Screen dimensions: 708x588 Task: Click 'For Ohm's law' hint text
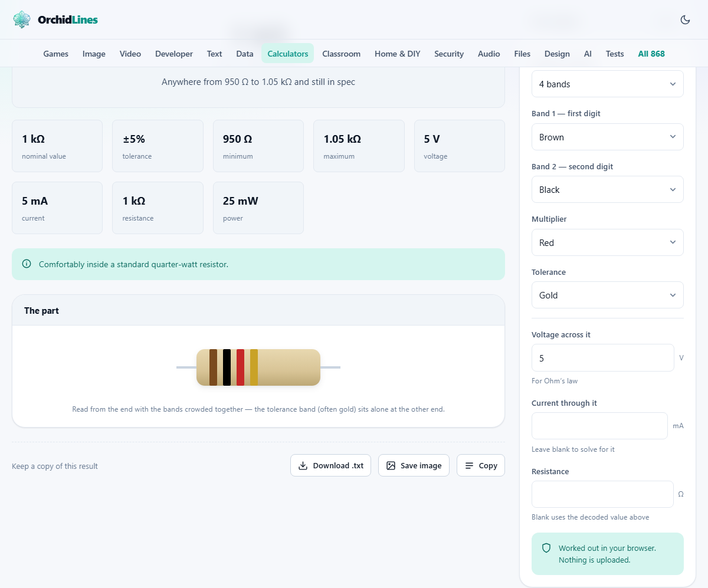click(x=555, y=381)
